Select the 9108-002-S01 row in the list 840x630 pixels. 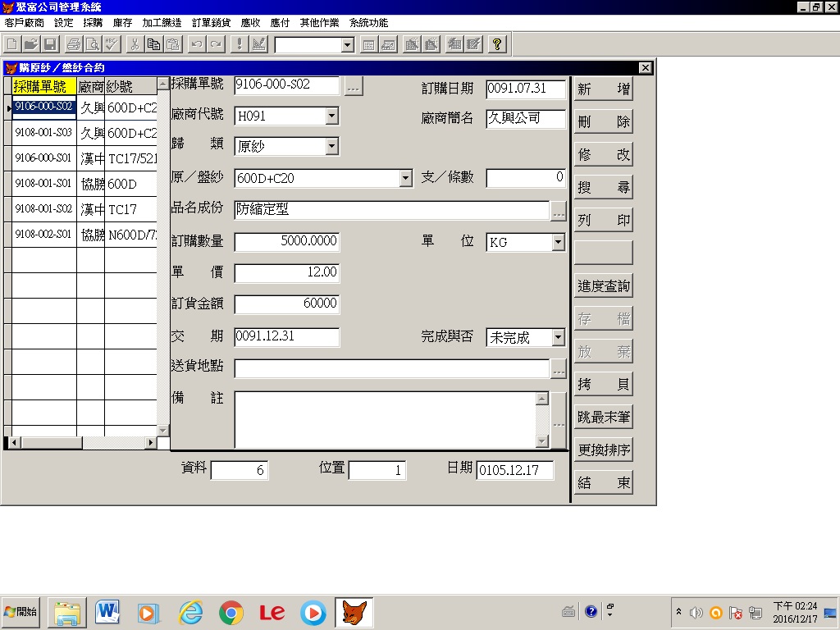44,235
